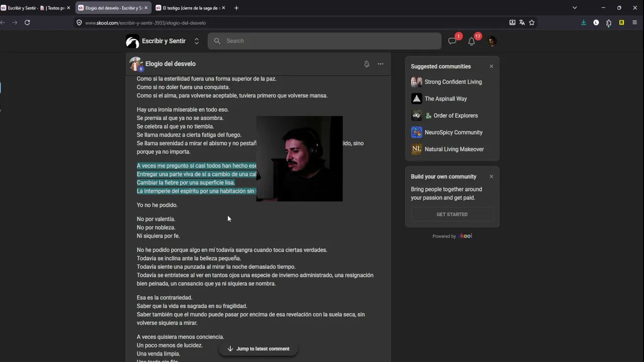Open Strong Confident Living community

click(453, 82)
